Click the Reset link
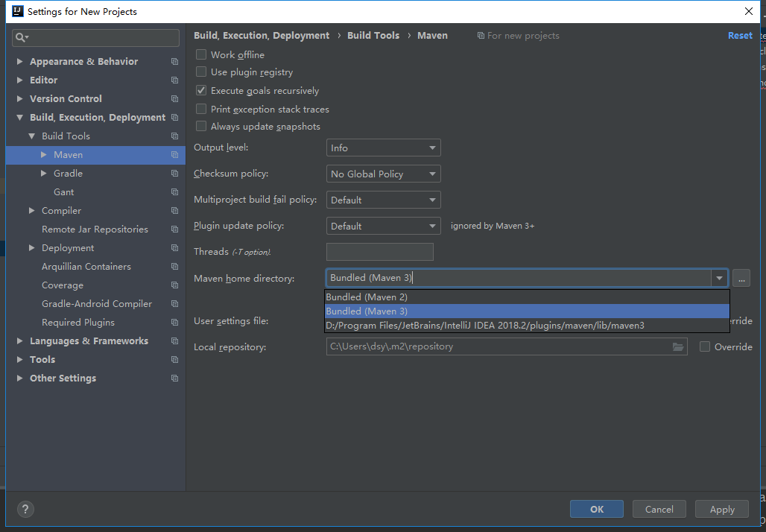Viewport: 766px width, 532px height. coord(740,35)
